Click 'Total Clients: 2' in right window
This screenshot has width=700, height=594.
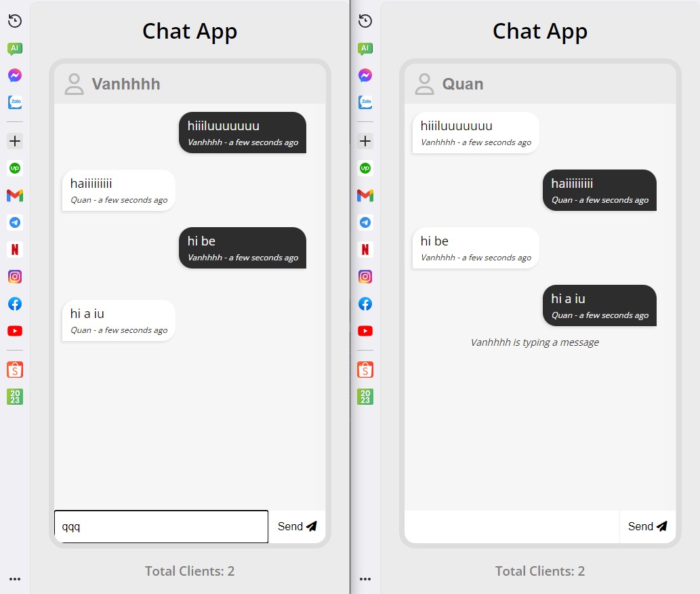tap(540, 571)
